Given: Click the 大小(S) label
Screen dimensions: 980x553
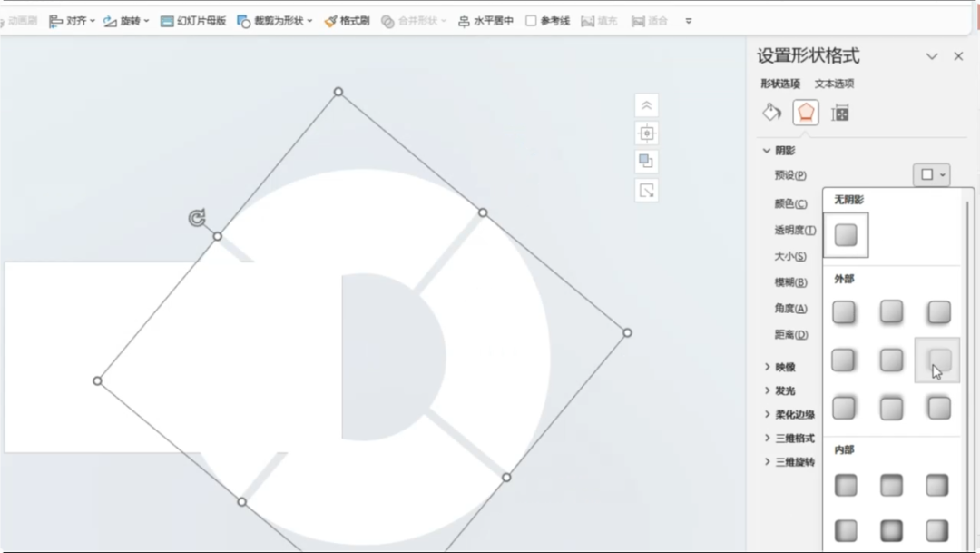Looking at the screenshot, I should pyautogui.click(x=790, y=256).
